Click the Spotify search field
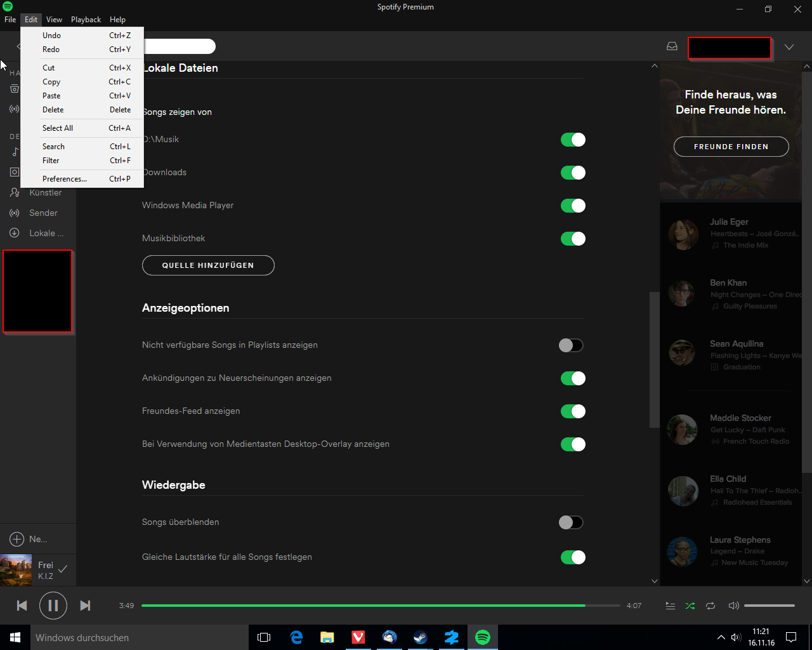 180,46
